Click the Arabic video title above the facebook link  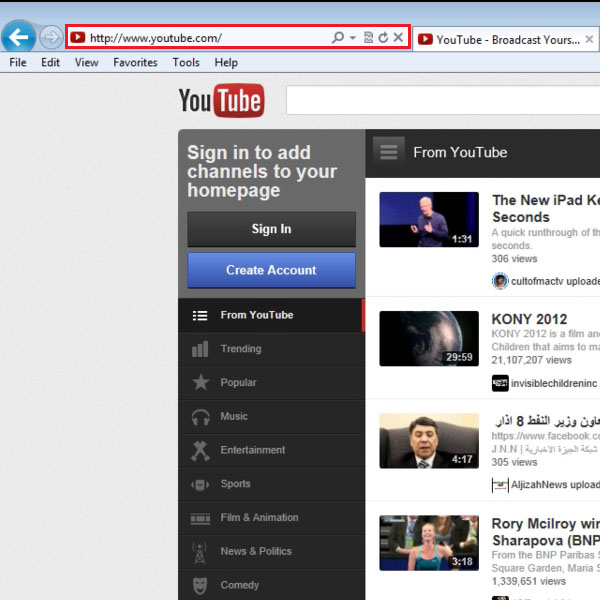coord(547,421)
